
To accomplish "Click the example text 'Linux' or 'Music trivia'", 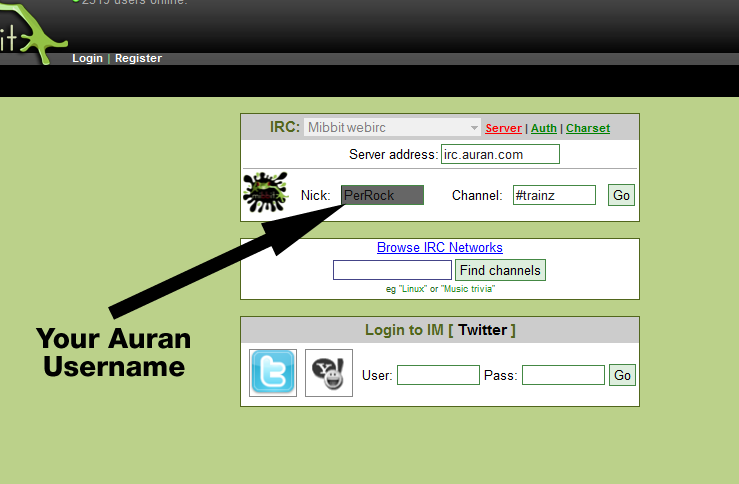I will tap(440, 289).
